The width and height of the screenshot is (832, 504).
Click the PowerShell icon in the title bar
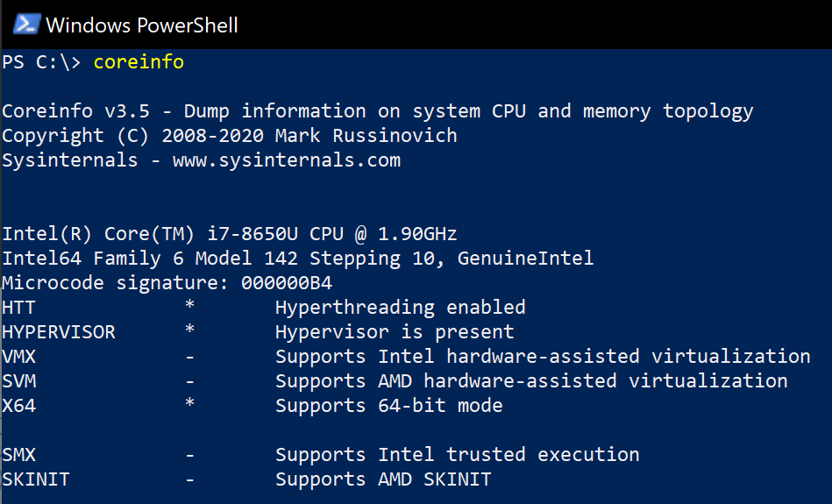pos(25,24)
